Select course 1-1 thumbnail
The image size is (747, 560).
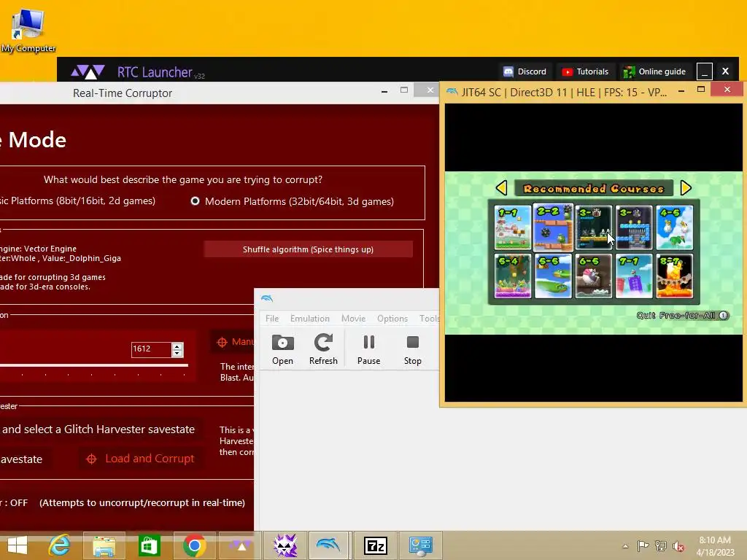(513, 227)
